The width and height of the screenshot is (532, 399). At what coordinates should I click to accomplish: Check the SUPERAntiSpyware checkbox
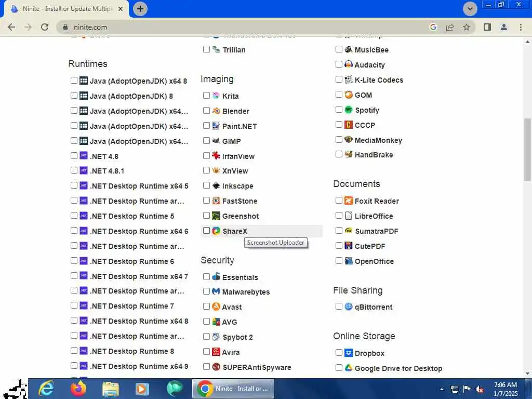[206, 366]
